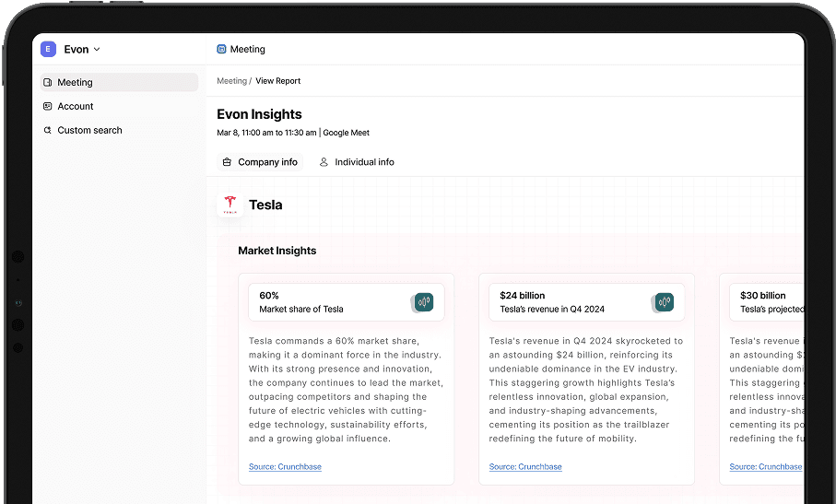Viewport: 836px width, 504px height.
Task: Switch to the Company info tab
Action: [x=260, y=162]
